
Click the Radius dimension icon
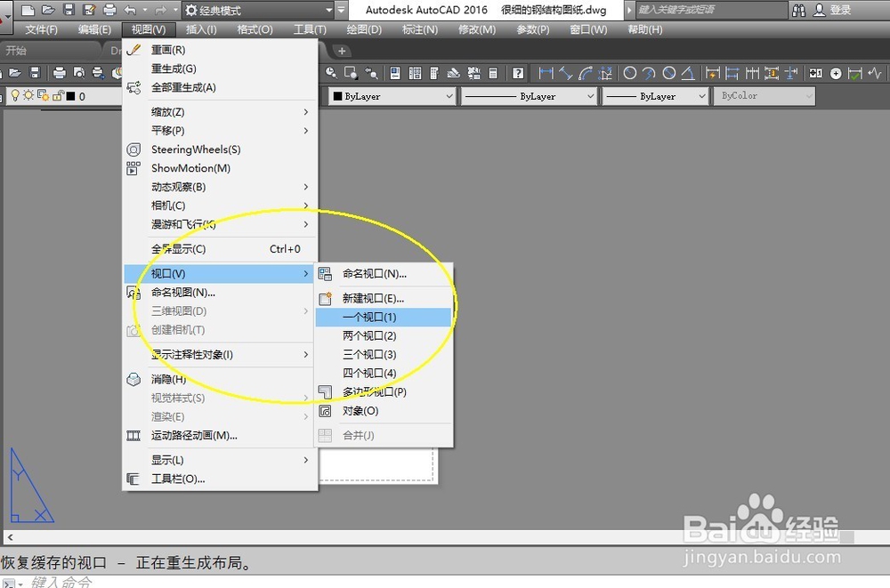click(629, 73)
